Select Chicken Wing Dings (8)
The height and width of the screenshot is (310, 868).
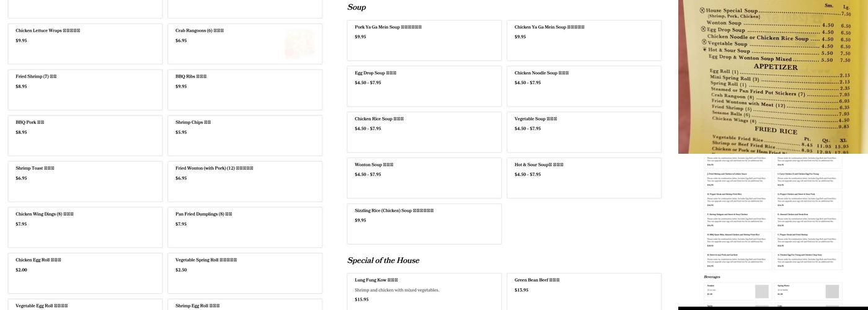[85, 227]
